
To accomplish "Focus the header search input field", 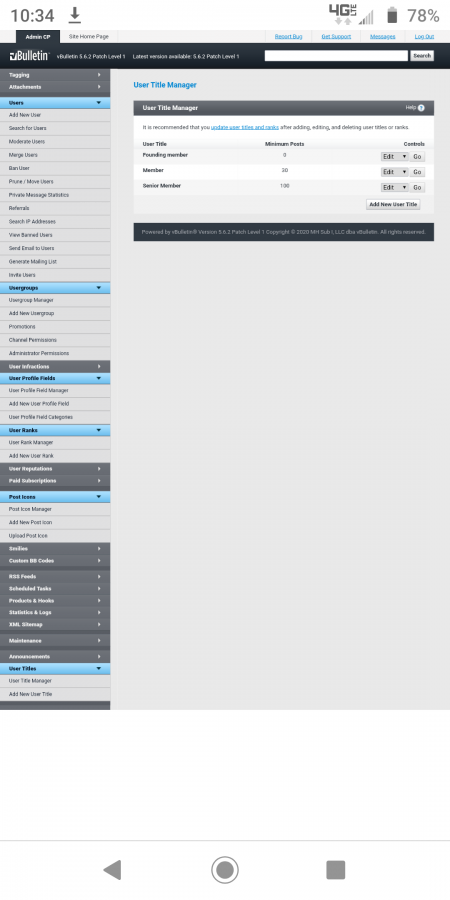I will click(336, 56).
